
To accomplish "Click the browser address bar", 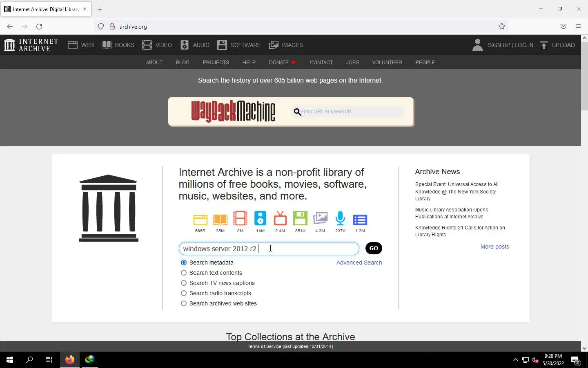I will [302, 27].
